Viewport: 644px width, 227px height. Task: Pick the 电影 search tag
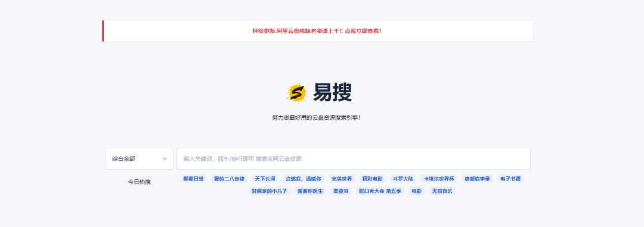coord(416,191)
